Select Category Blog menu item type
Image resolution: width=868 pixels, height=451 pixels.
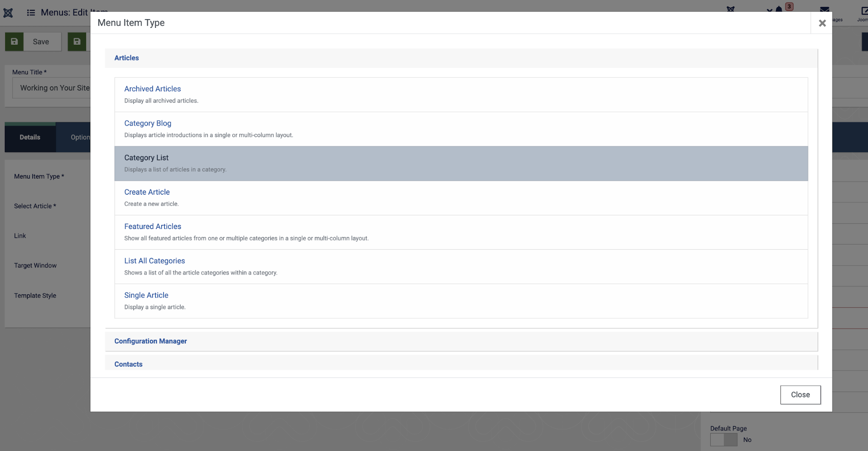148,123
